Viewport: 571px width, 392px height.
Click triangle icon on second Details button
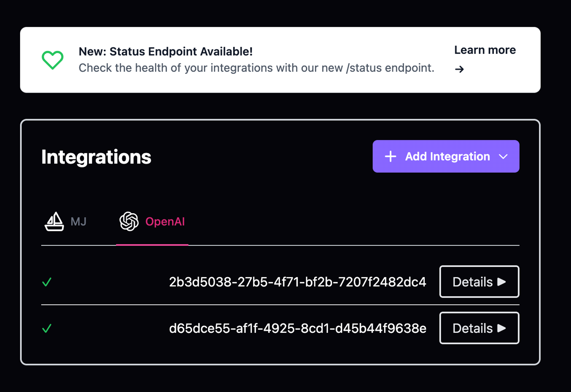click(502, 328)
